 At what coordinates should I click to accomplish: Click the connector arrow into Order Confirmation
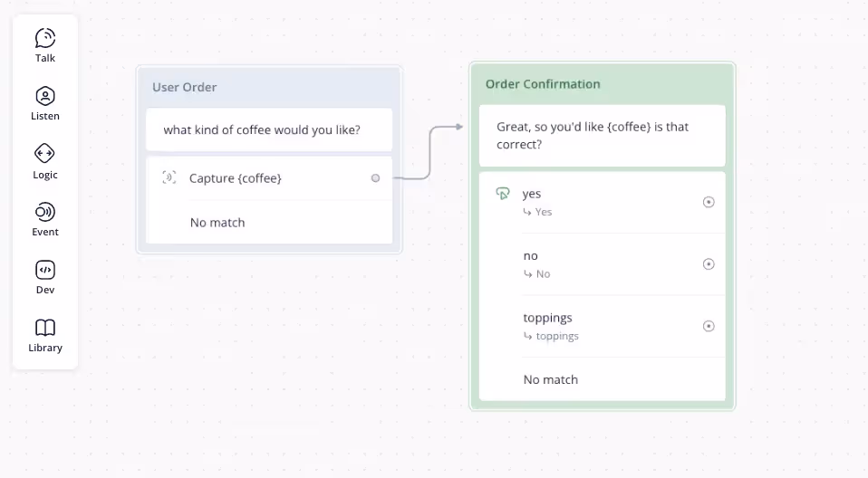click(x=458, y=127)
